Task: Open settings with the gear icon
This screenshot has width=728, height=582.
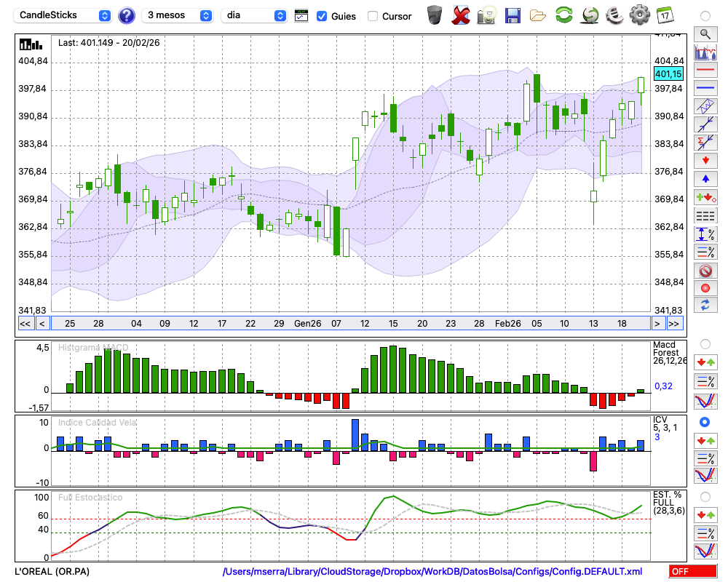Action: click(x=639, y=15)
